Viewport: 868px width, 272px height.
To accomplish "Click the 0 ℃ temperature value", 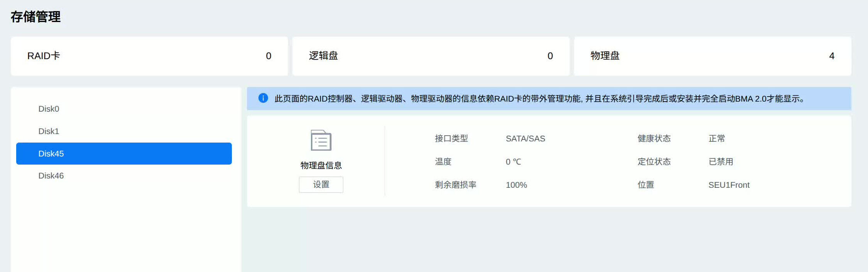I will click(x=513, y=162).
